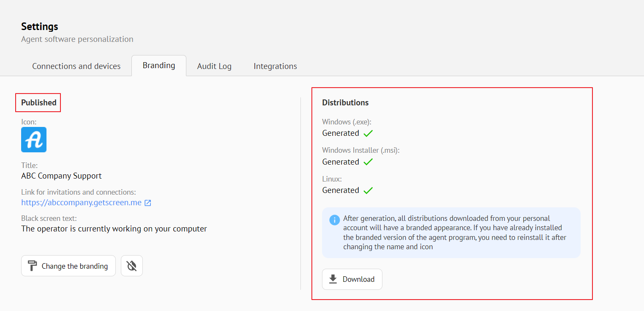Open the abccompany.getscreen.me link
This screenshot has width=644, height=311.
(x=81, y=203)
